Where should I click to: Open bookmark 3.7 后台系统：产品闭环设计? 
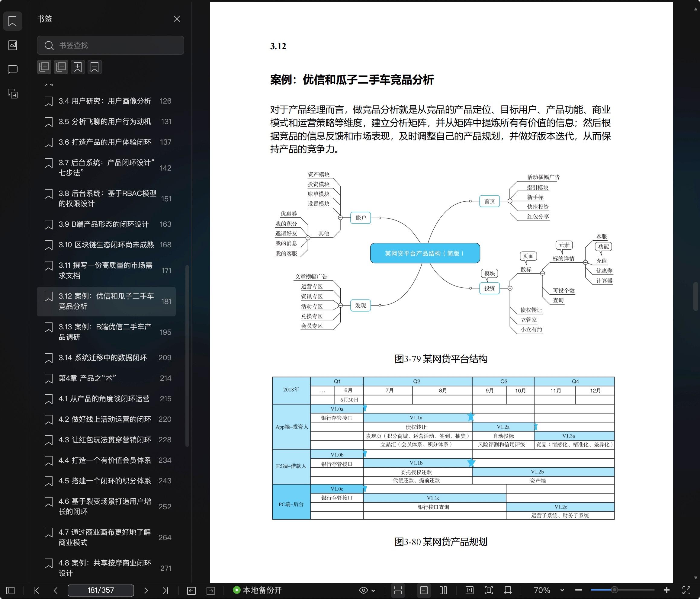(106, 168)
